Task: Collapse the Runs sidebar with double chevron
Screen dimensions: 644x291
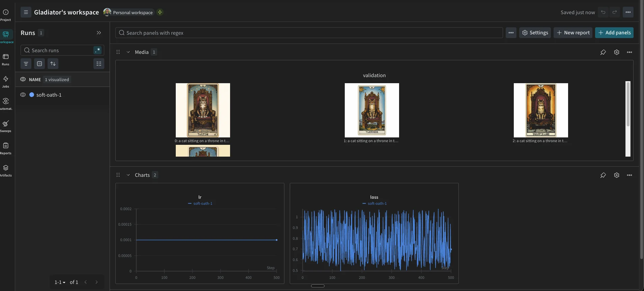Action: (x=99, y=33)
